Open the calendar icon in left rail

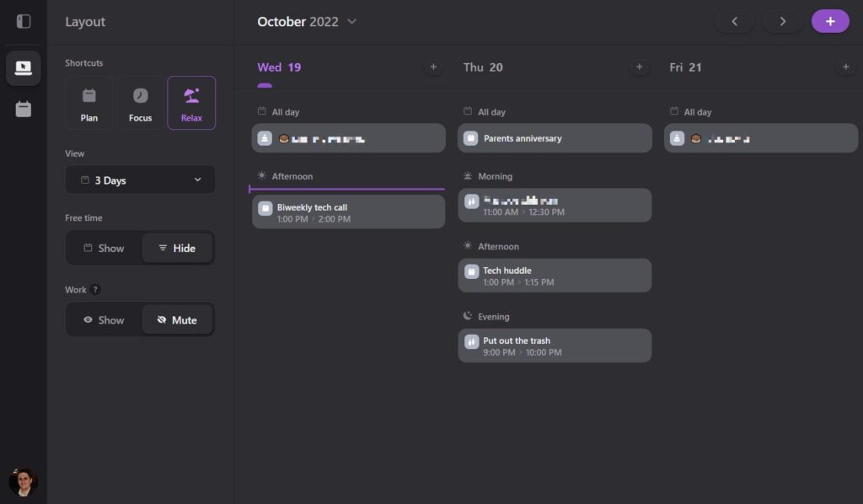pyautogui.click(x=23, y=109)
